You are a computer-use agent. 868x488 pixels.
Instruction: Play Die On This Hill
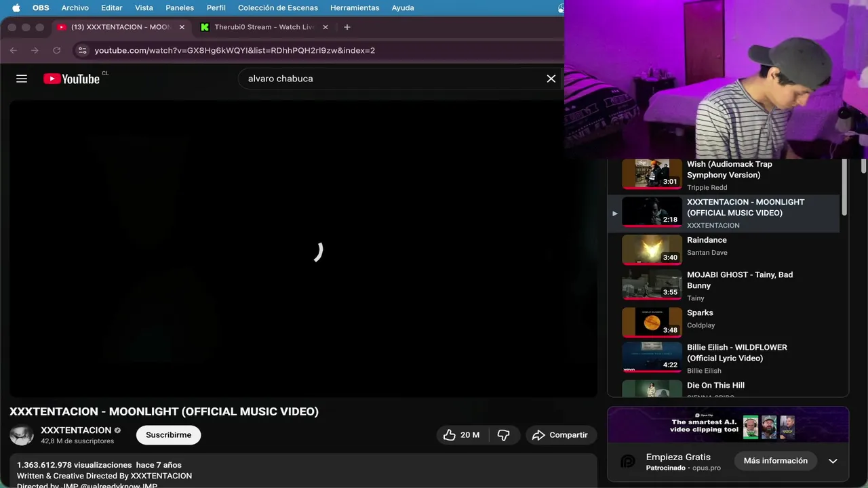click(724, 388)
